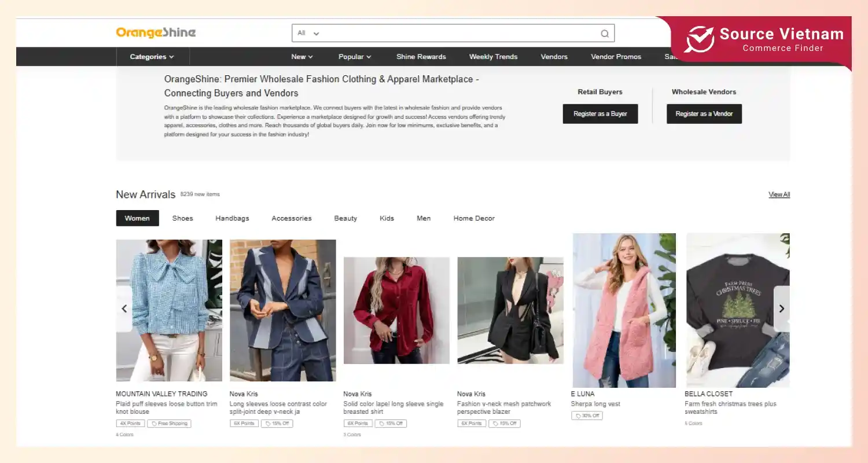Open the red lapel shirt image
Screen dimensions: 868x463
point(396,310)
